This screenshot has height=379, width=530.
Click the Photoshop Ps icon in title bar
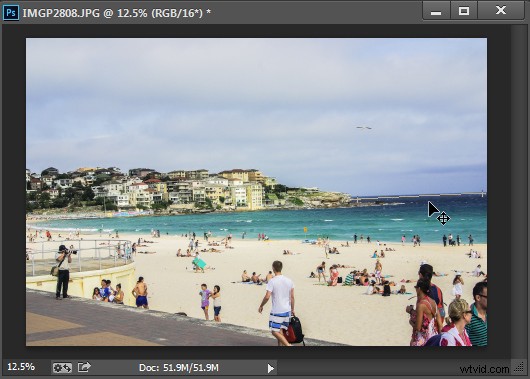(11, 13)
